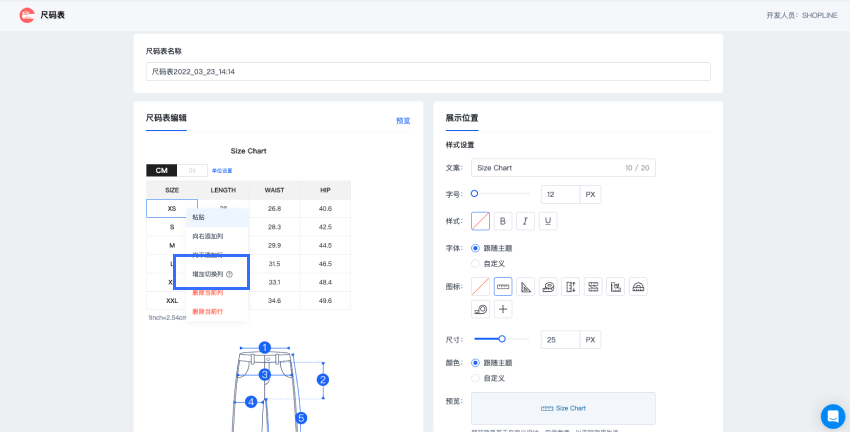Choose 粘贴 in the context menu

[199, 217]
